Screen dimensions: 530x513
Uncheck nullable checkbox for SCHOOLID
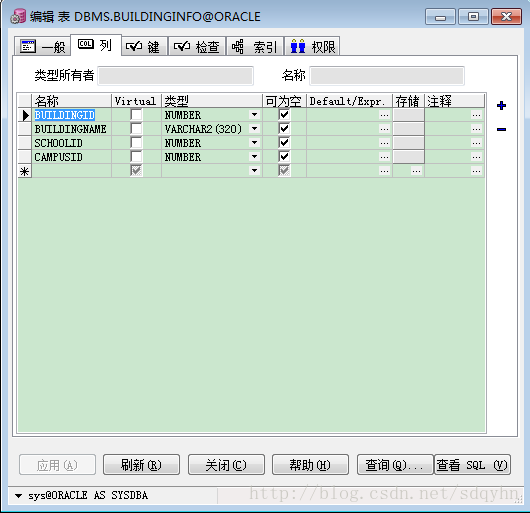(x=284, y=142)
